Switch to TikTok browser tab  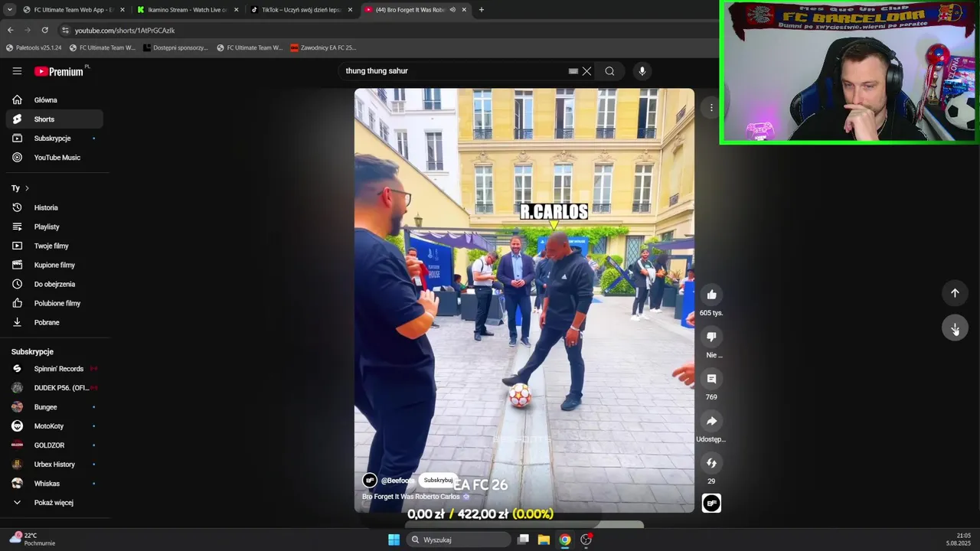[x=302, y=10]
